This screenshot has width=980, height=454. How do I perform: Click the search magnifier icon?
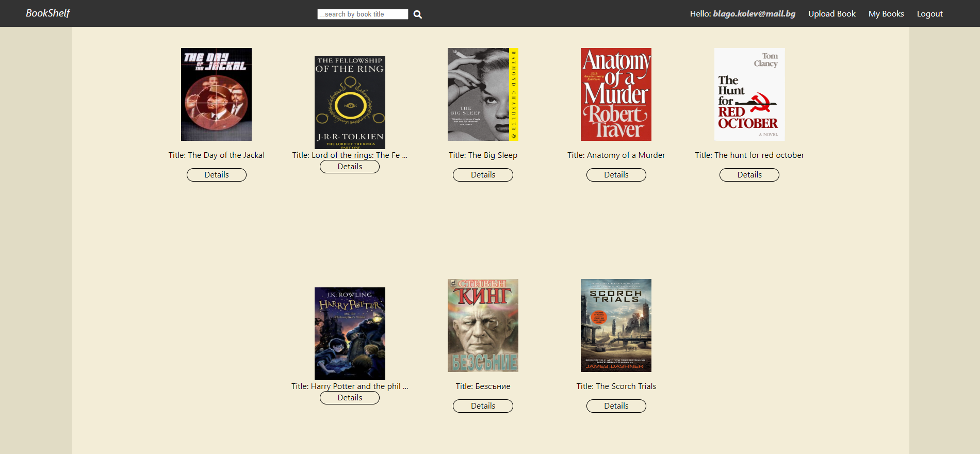(418, 14)
